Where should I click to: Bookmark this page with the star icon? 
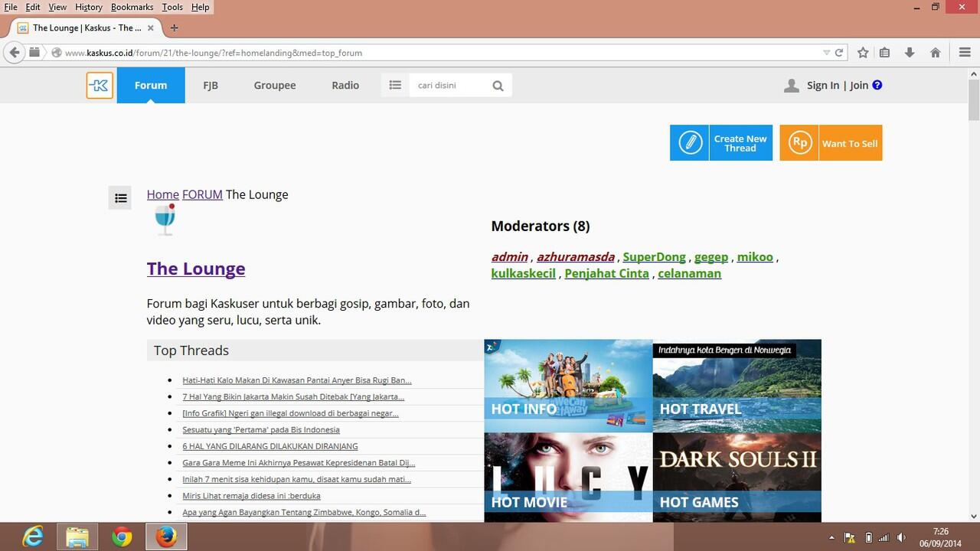coord(863,53)
